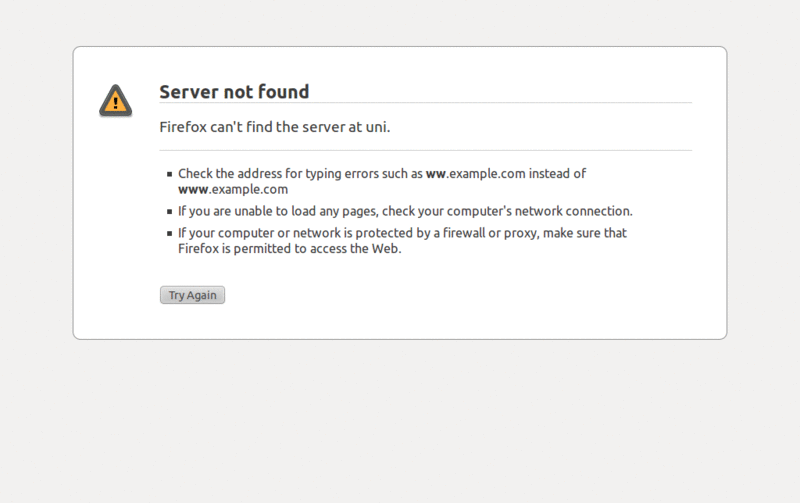This screenshot has height=503, width=800.
Task: Click the bullet marker beside 'If you are unable'
Action: 169,212
